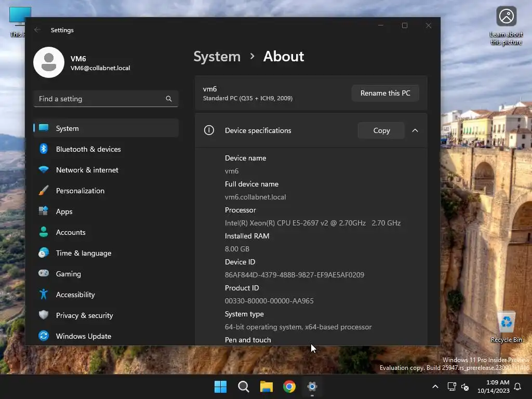
Task: Launch Google Chrome from taskbar
Action: [x=289, y=387]
